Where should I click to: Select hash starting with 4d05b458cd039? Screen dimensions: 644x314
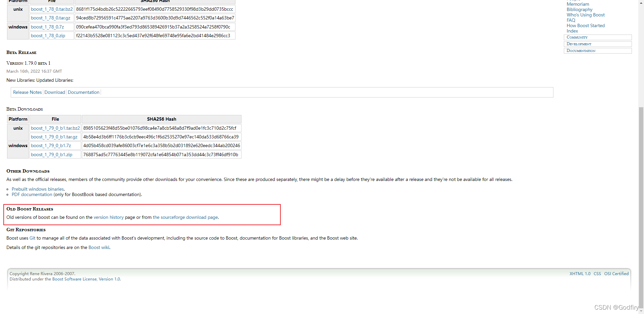pyautogui.click(x=162, y=145)
